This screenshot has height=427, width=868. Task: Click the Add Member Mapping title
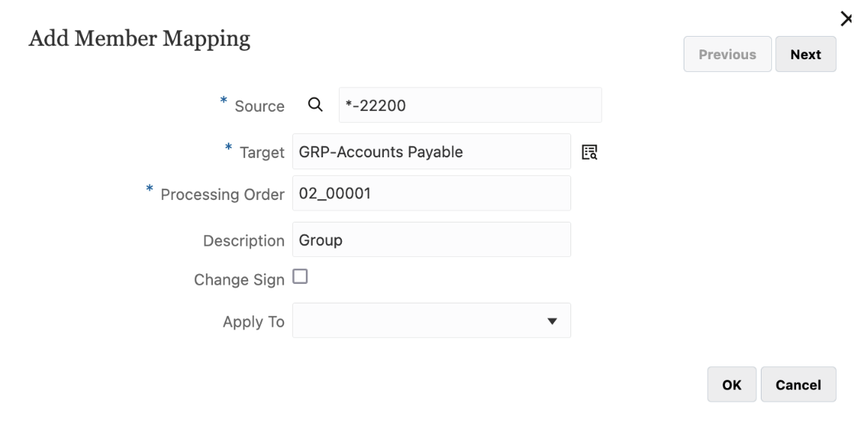click(139, 40)
